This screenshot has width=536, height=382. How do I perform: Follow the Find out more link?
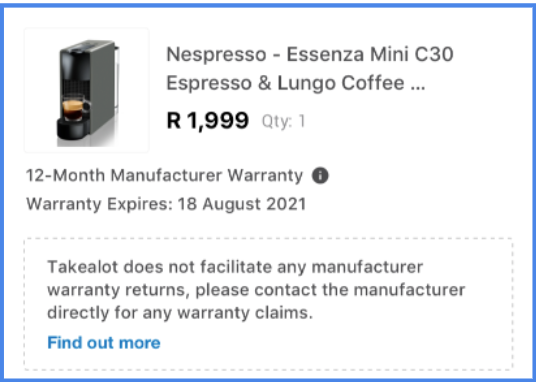pyautogui.click(x=104, y=343)
